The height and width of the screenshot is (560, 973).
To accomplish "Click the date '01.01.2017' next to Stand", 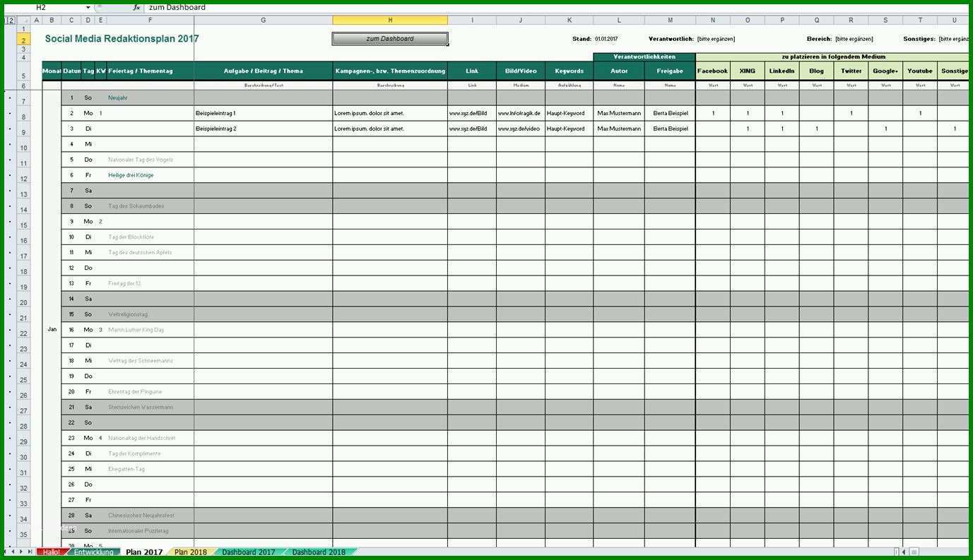I will pyautogui.click(x=606, y=39).
